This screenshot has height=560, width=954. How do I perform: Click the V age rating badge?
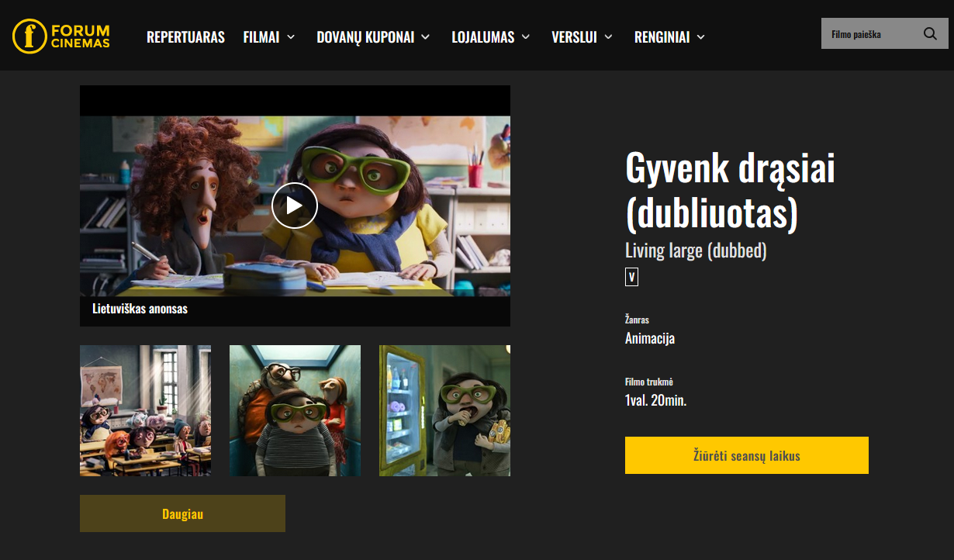point(631,277)
